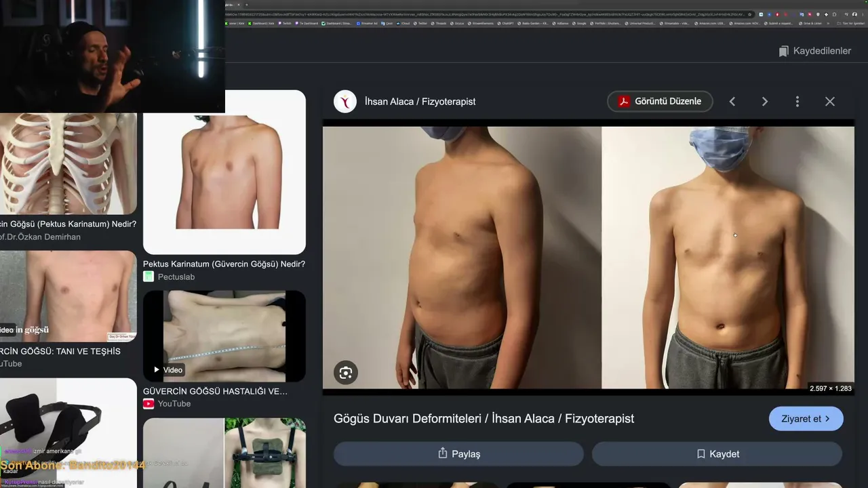Go to the previous image result

click(x=732, y=102)
